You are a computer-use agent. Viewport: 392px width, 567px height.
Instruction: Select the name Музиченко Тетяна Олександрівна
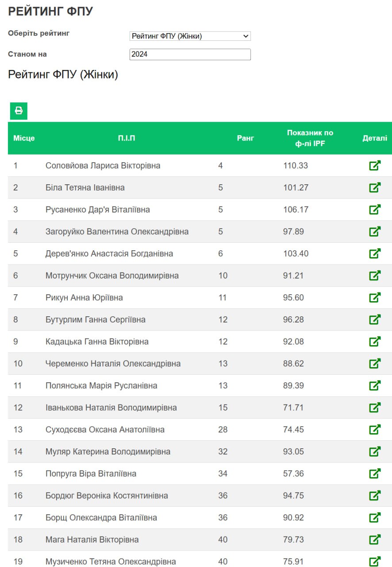pyautogui.click(x=111, y=561)
